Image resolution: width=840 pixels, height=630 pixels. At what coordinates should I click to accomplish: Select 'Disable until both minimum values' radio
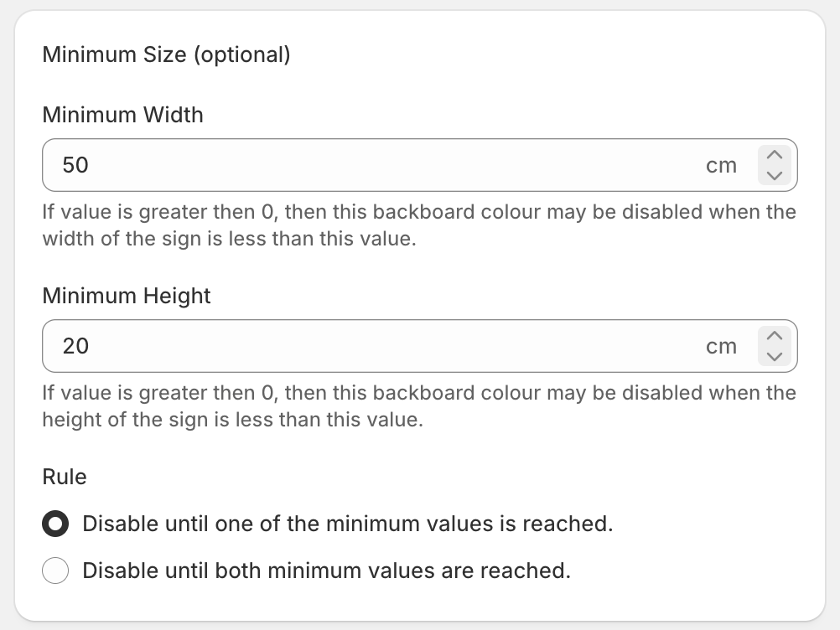(x=55, y=571)
